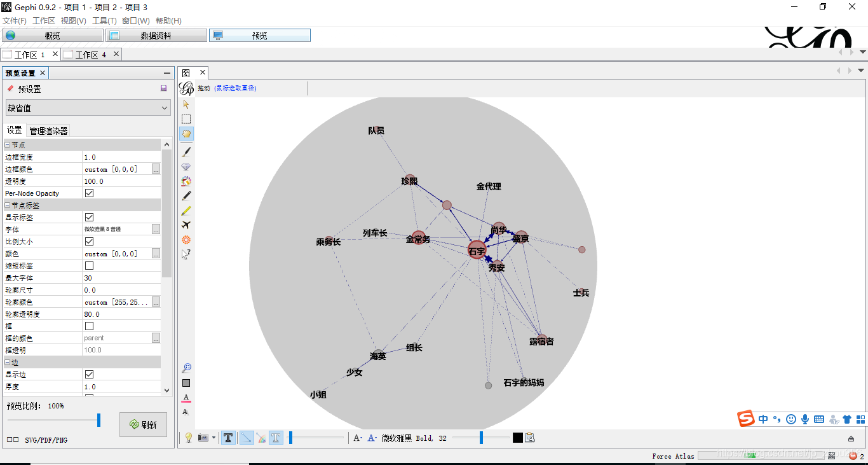Viewport: 868px width, 465px height.
Task: Open the black label color swatch
Action: [x=518, y=438]
